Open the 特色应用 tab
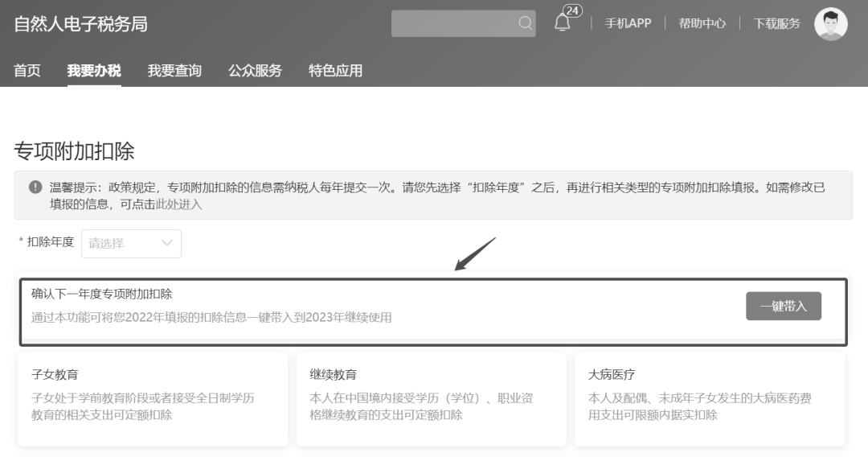Viewport: 868px width, 457px height. 335,71
